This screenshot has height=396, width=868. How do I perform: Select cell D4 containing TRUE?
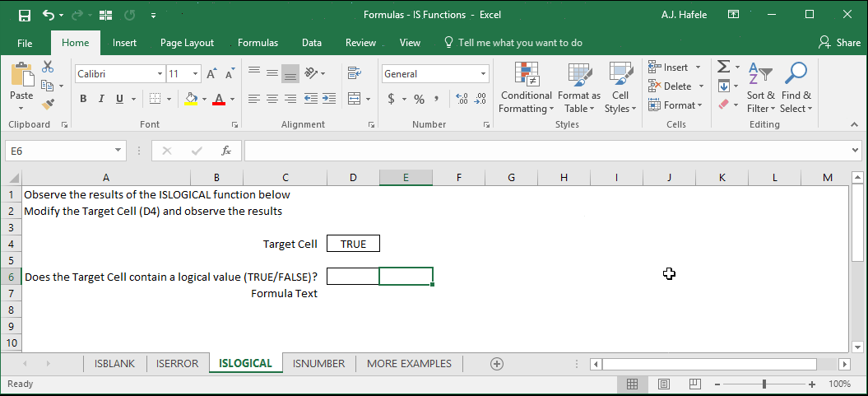click(x=353, y=244)
